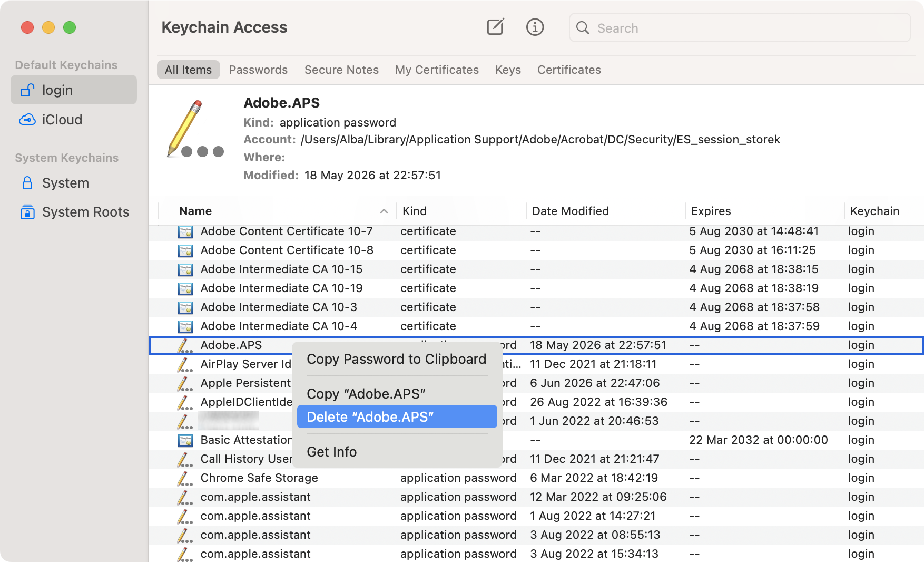Click pencil icon on com.apple.assistant 1 Aug 2022 row
Viewport: 924px width, 562px height.
click(x=185, y=516)
